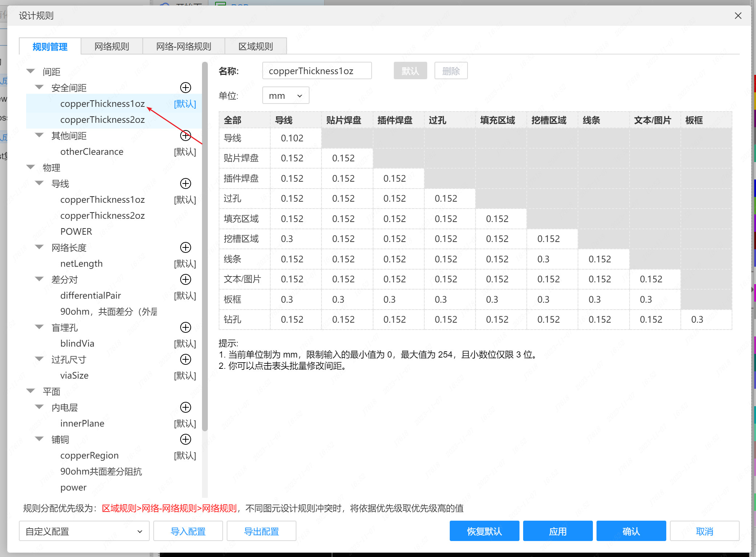Click the 确认 button

631,531
